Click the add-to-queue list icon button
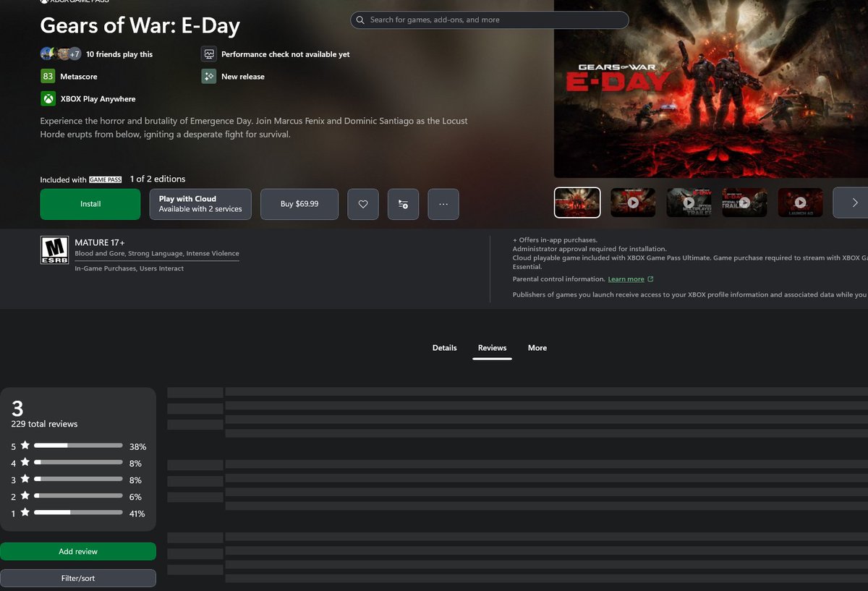Screen dimensions: 868x591 (403, 204)
